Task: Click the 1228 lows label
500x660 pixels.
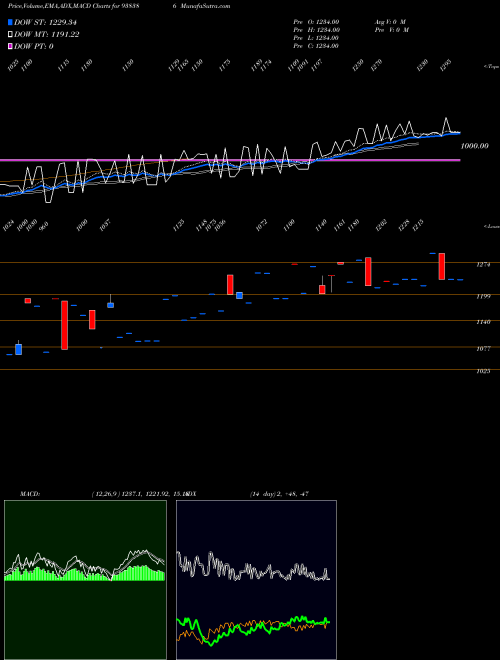Action: 404,225
